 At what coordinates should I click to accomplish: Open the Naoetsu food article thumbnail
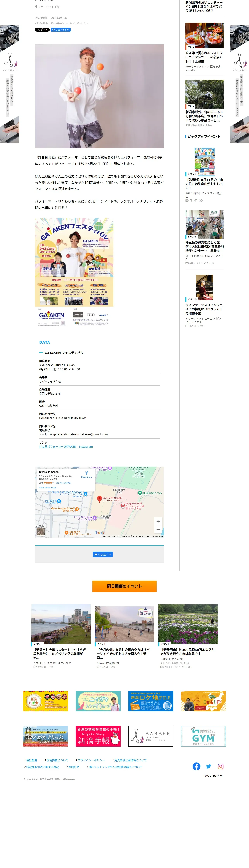[204, 36]
